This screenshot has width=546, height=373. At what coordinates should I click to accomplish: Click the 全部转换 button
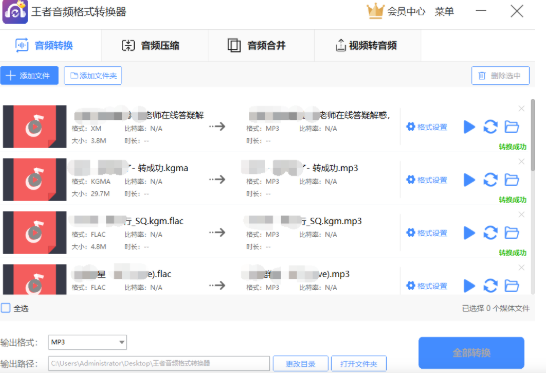pos(471,353)
